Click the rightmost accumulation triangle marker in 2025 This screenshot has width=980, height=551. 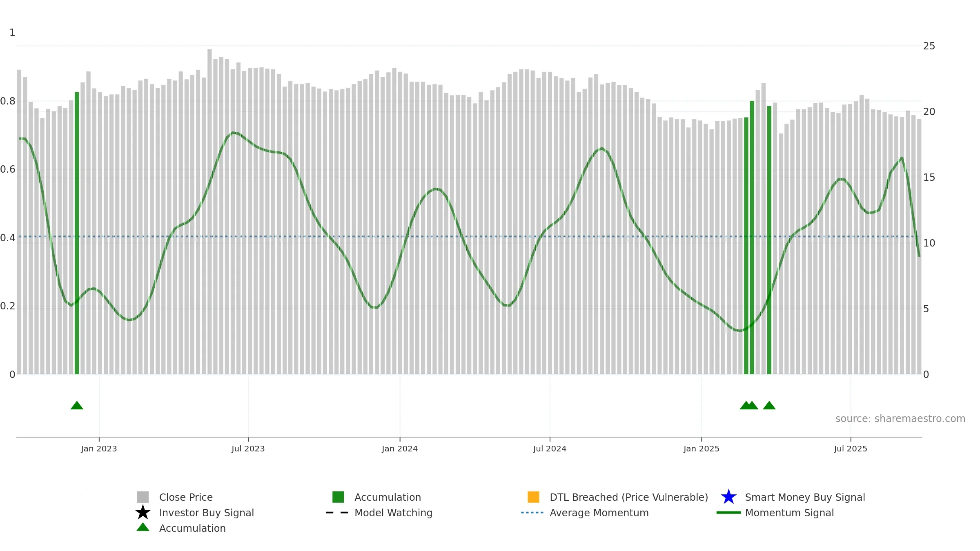[x=769, y=405]
